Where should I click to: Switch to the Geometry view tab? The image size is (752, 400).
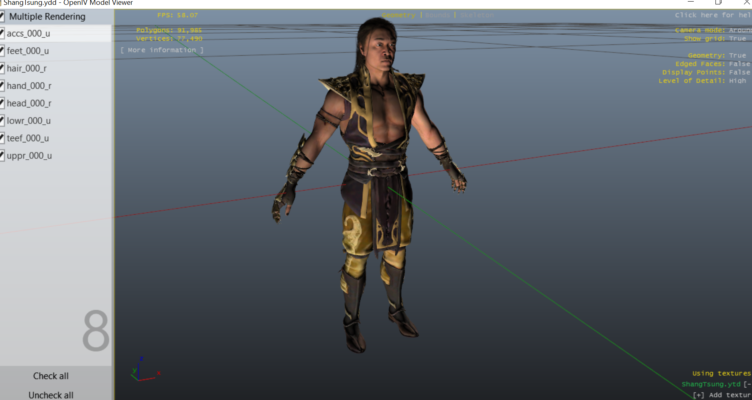(399, 16)
